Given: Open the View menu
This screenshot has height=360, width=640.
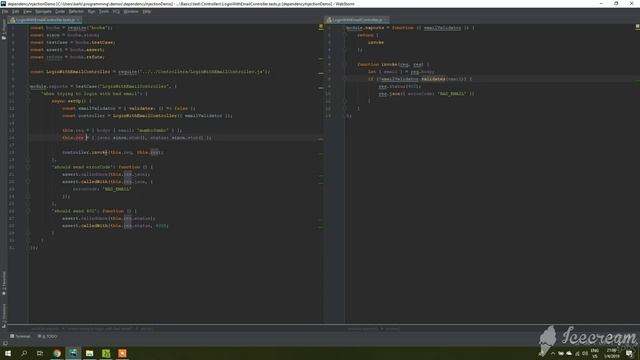Looking at the screenshot, I should [27, 11].
